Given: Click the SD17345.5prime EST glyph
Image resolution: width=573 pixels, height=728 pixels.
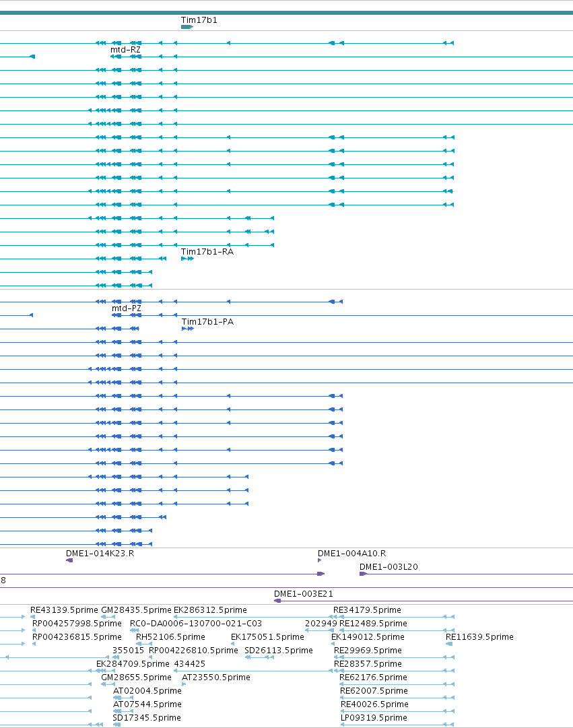Looking at the screenshot, I should (117, 725).
